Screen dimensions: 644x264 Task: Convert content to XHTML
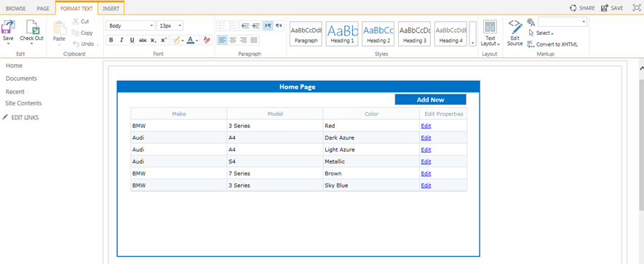(553, 44)
